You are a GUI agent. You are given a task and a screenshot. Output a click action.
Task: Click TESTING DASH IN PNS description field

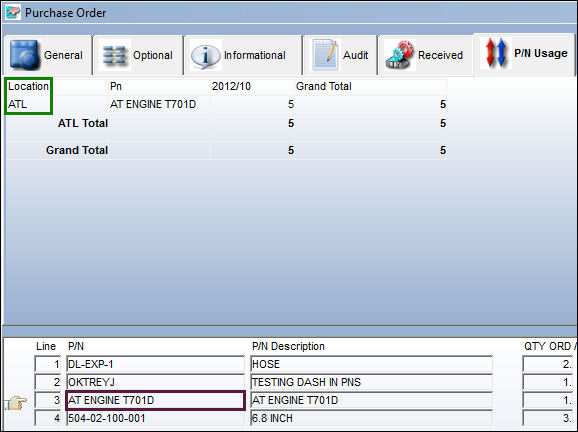(x=371, y=382)
